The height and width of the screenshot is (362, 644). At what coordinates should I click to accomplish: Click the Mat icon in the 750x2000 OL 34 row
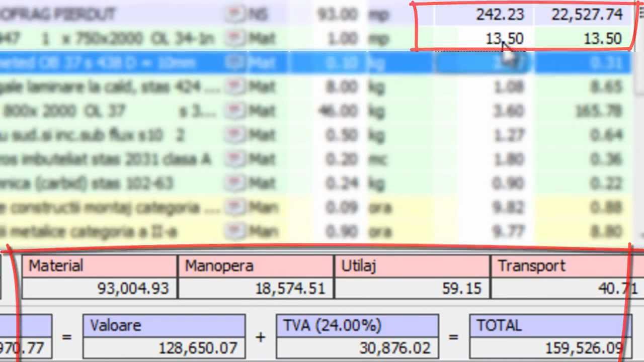(x=235, y=39)
